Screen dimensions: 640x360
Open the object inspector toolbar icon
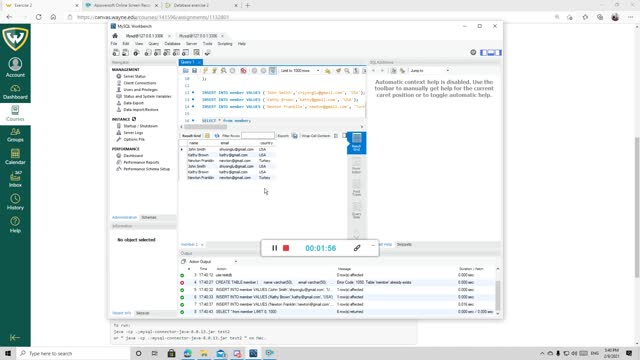136,53
